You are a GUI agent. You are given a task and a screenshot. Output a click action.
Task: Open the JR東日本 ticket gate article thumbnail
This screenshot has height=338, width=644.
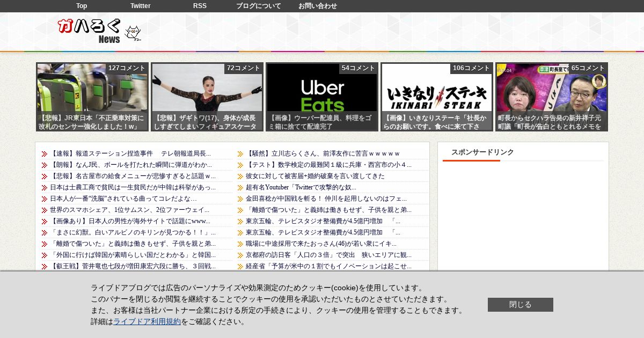(x=92, y=97)
